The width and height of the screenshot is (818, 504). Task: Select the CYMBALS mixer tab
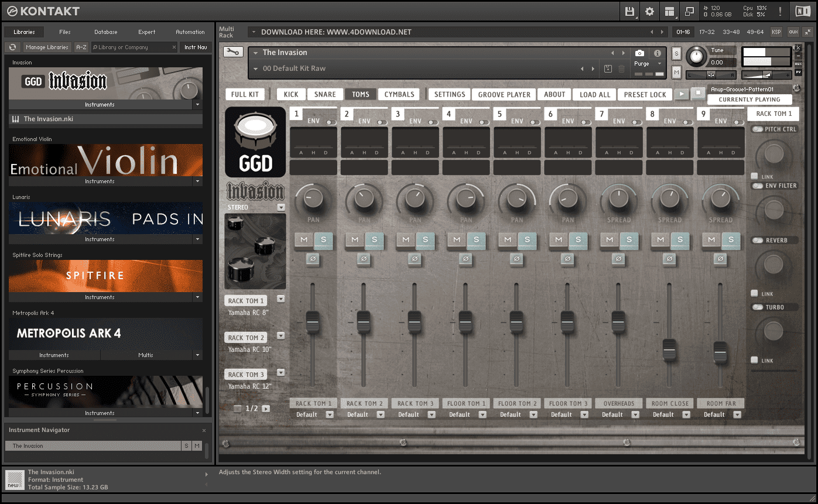(x=399, y=94)
